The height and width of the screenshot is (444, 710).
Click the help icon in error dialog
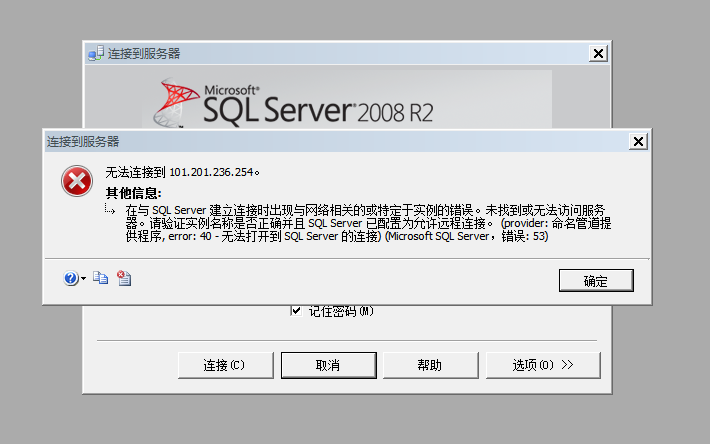(71, 278)
